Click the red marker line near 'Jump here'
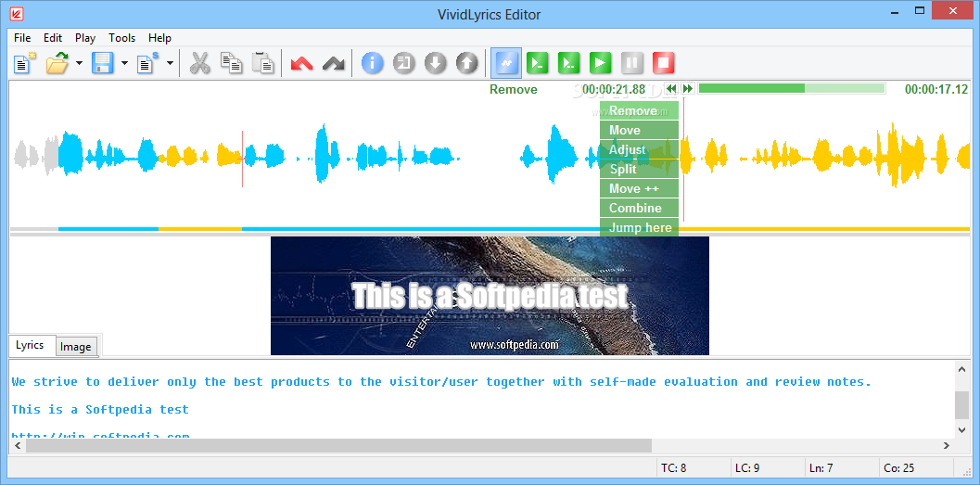Image resolution: width=980 pixels, height=485 pixels. click(x=683, y=160)
